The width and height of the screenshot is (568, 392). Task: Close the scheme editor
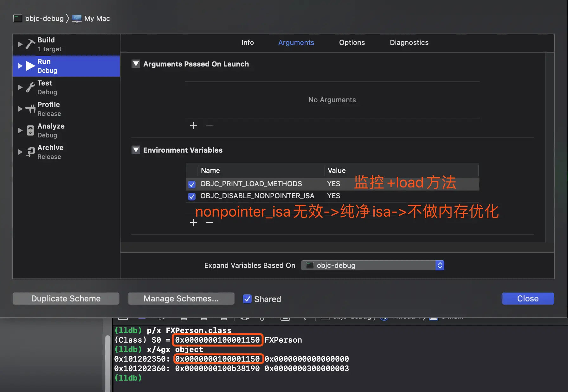[x=528, y=299]
